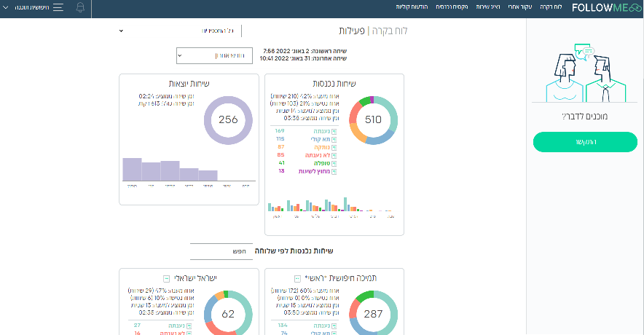The height and width of the screenshot is (335, 644).
Task: Open list icon next to נותקה
Action: point(334,147)
